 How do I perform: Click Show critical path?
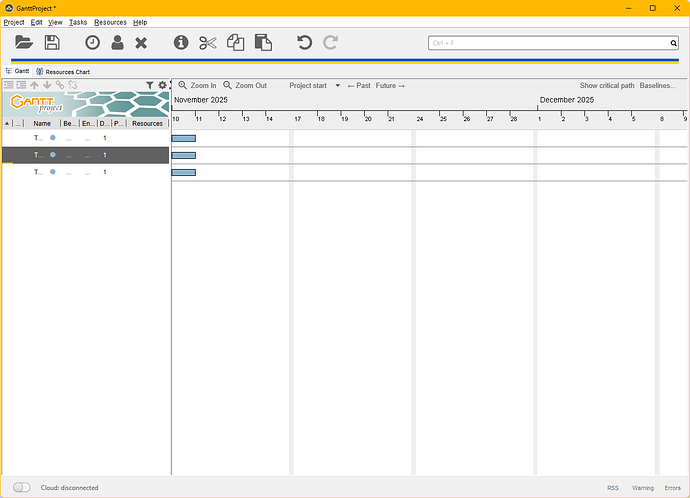click(x=606, y=86)
